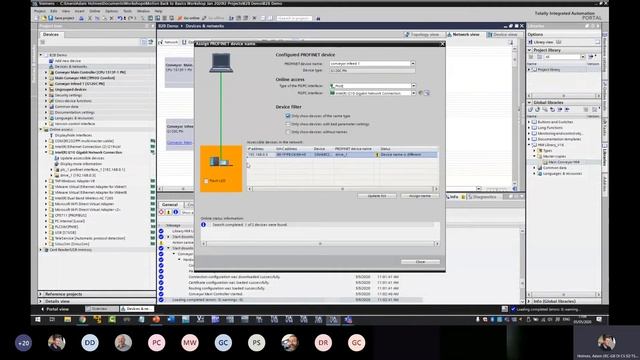Switch to the Network view tab
Image resolution: width=640 pixels, height=360 pixels.
pos(463,35)
